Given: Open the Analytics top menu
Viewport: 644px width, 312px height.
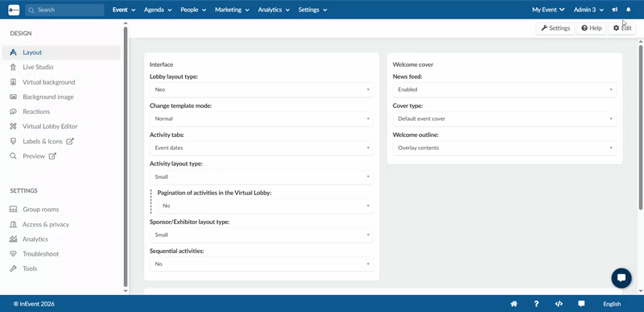Looking at the screenshot, I should pyautogui.click(x=274, y=10).
